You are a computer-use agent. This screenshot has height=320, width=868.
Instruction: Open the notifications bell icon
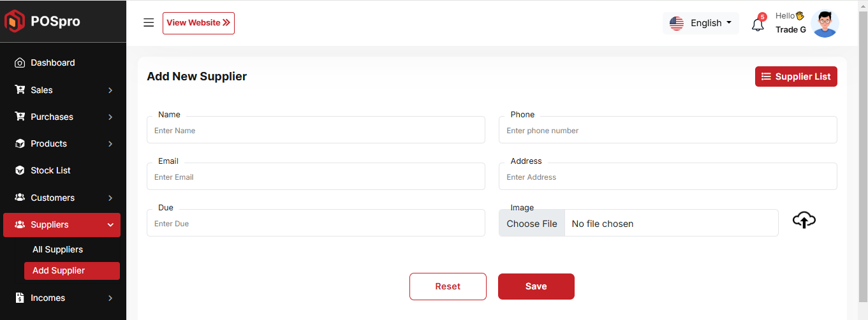758,24
